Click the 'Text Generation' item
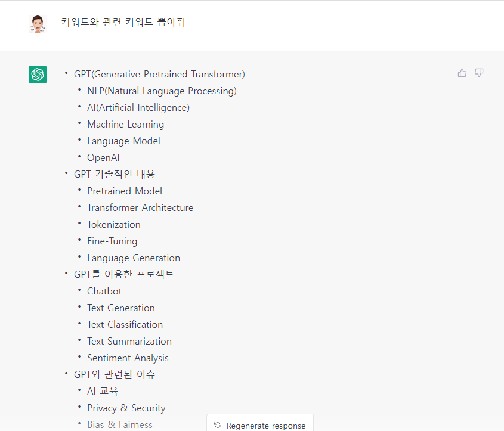Image resolution: width=504 pixels, height=431 pixels. coord(121,308)
